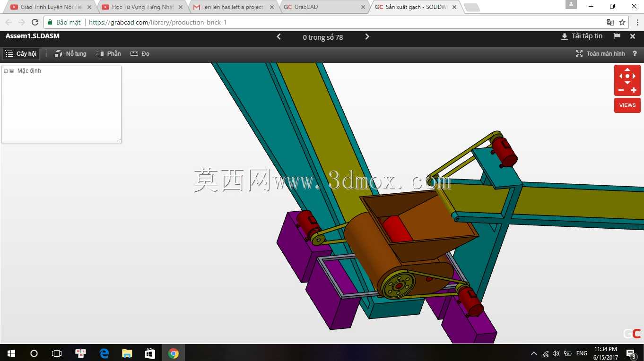
Task: Open Microsoft Store from taskbar
Action: coord(150,353)
